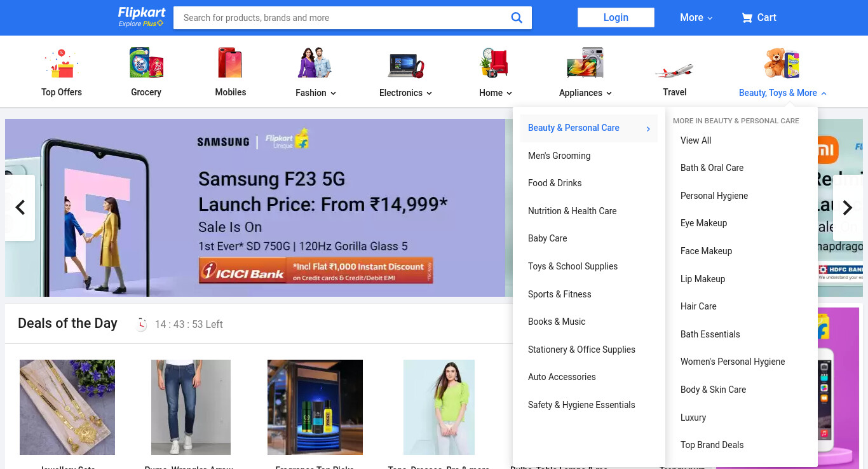Click the search magnifier icon
The width and height of the screenshot is (868, 469).
pos(517,18)
